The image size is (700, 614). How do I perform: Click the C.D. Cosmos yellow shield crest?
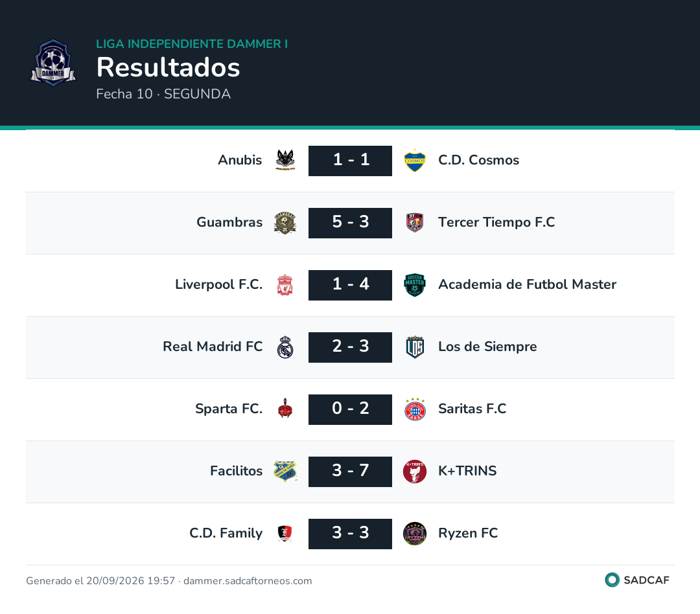pyautogui.click(x=415, y=160)
